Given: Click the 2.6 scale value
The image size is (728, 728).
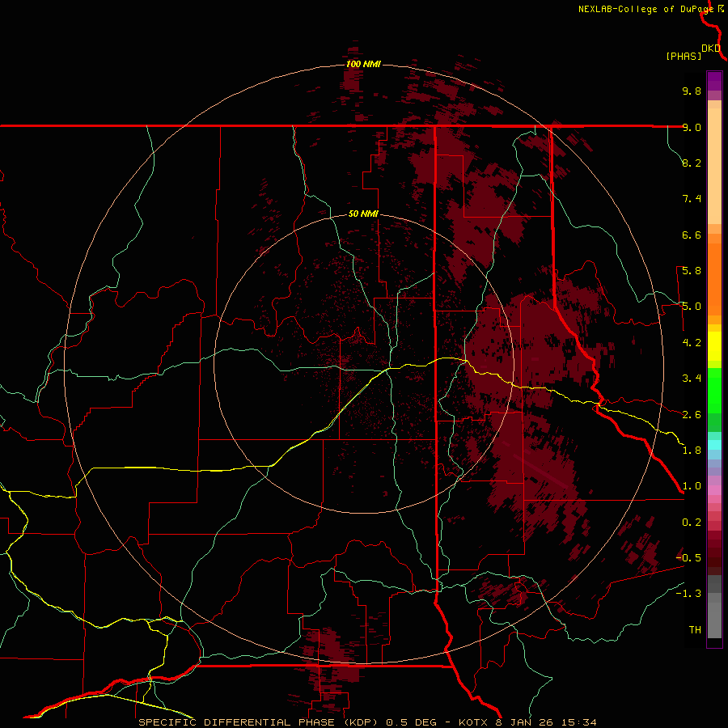Looking at the screenshot, I should tap(692, 415).
